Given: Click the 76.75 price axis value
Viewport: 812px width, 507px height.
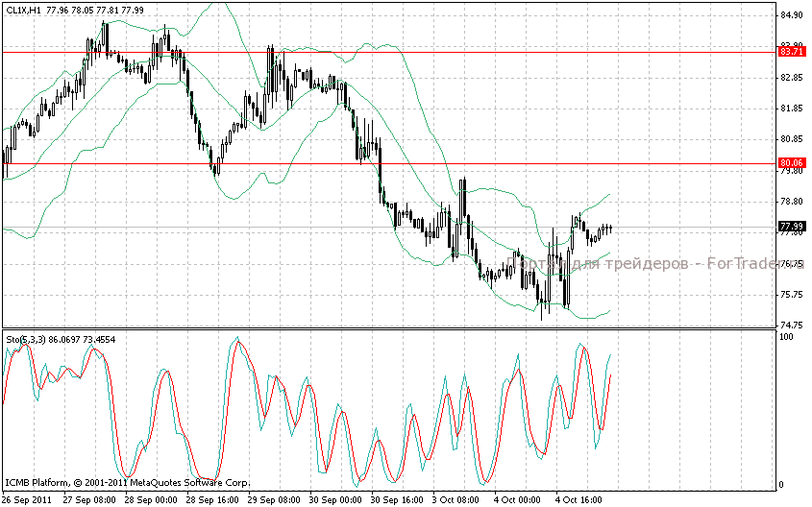Looking at the screenshot, I should [792, 264].
